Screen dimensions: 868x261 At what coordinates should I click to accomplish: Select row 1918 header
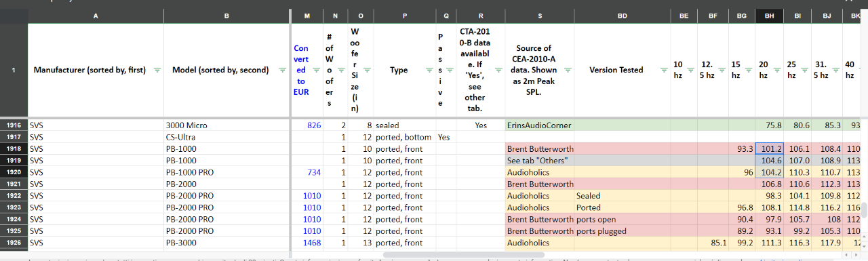(14, 148)
